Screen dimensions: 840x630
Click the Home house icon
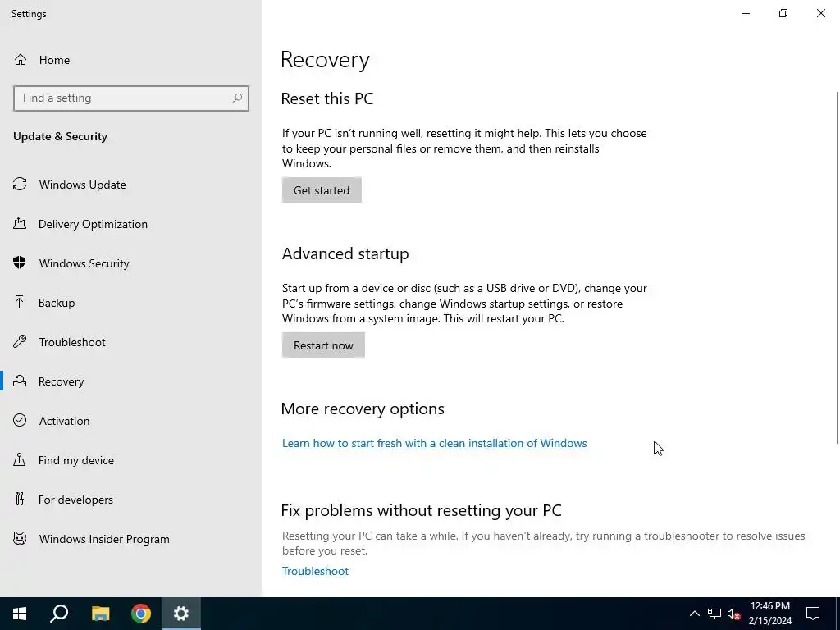click(21, 60)
